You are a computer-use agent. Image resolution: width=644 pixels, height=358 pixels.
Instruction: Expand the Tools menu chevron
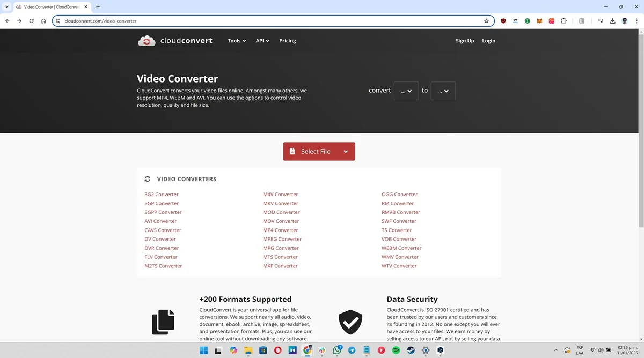[244, 40]
